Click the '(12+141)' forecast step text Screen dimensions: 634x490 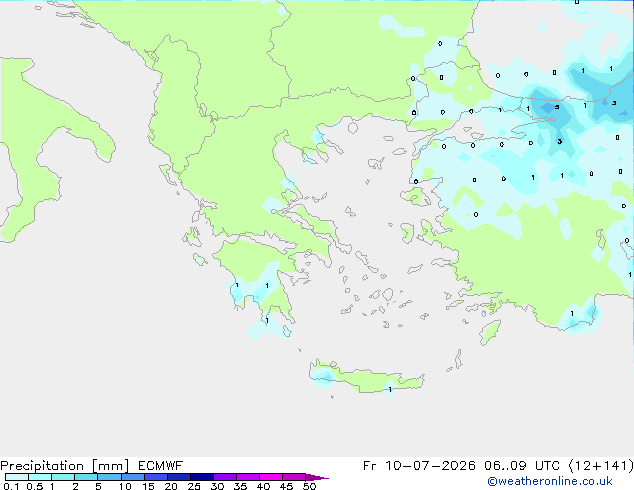click(x=601, y=466)
